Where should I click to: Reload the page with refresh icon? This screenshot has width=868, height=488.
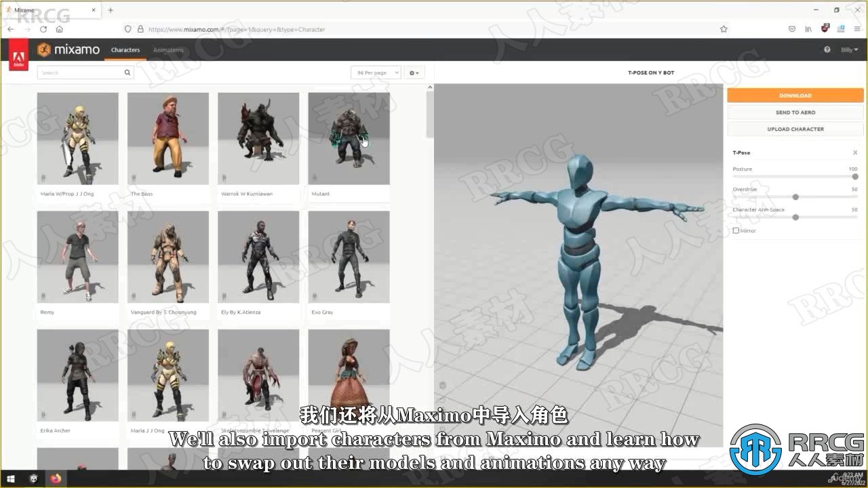point(43,29)
